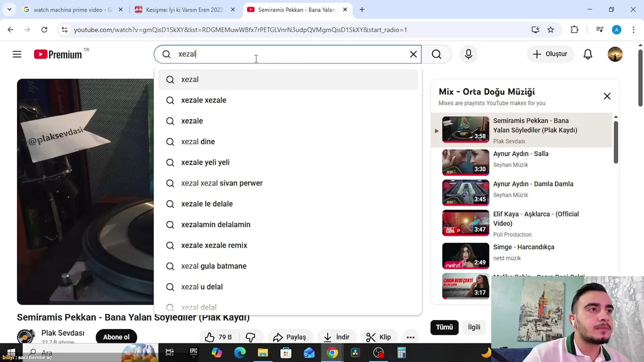
Task: Switch to watch machina prime video tab
Action: coord(73,10)
